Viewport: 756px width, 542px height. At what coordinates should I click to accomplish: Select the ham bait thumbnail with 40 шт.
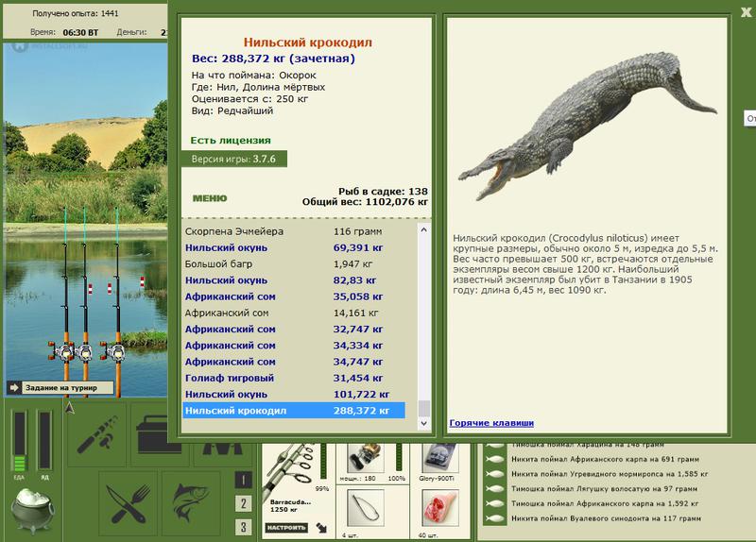[439, 508]
